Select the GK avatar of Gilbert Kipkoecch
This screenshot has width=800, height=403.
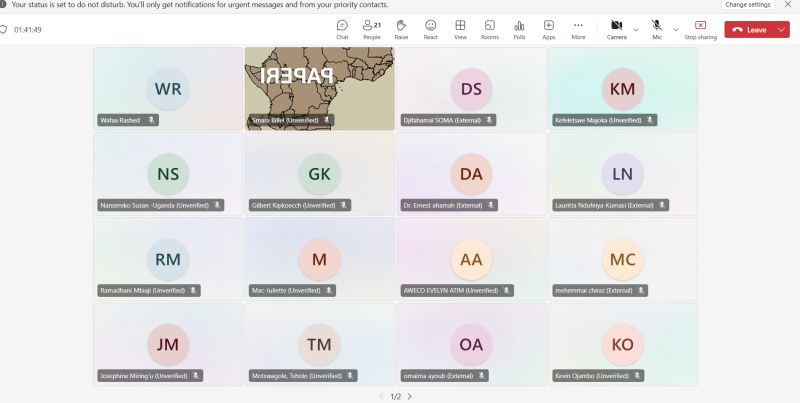point(319,174)
